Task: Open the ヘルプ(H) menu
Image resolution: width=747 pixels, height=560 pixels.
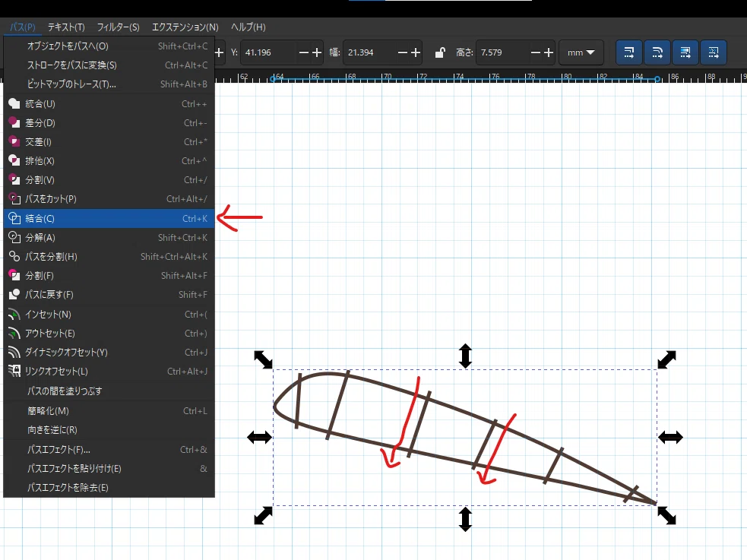Action: click(x=248, y=27)
